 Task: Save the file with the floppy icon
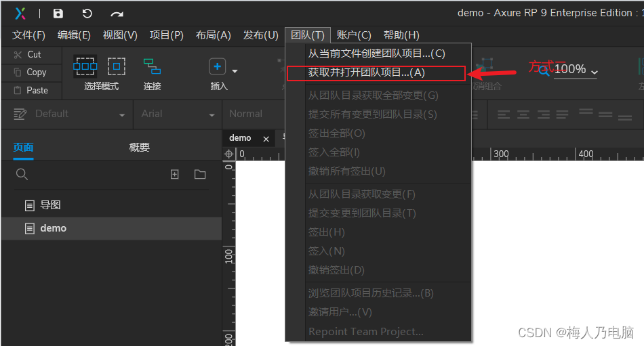[58, 14]
